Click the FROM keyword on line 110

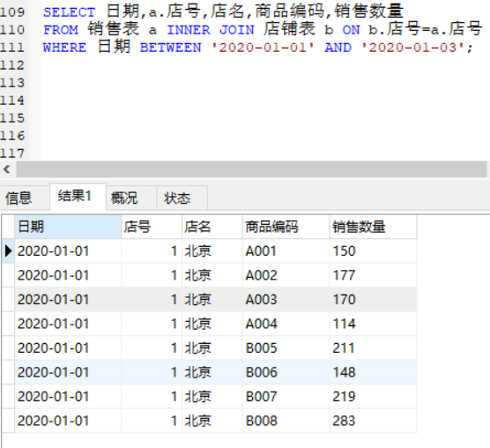(61, 30)
